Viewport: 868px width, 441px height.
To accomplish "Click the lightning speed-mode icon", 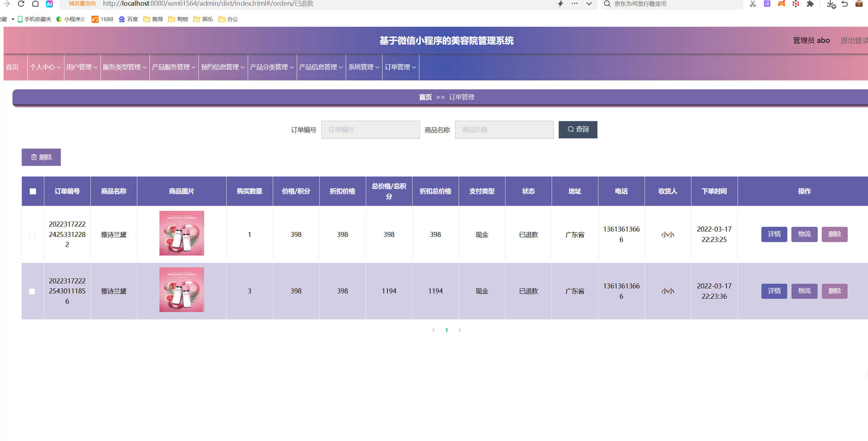I will [560, 4].
